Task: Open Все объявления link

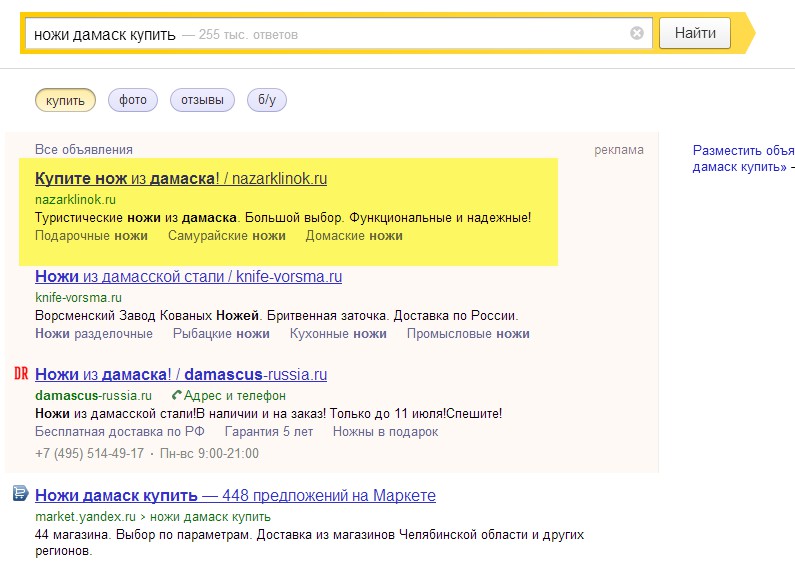Action: pos(84,150)
